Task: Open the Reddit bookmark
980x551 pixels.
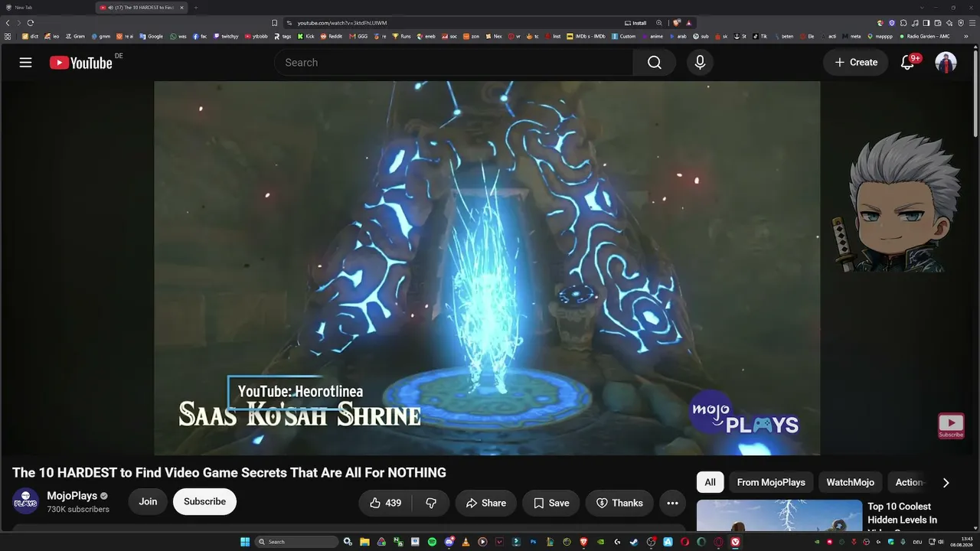Action: point(332,36)
